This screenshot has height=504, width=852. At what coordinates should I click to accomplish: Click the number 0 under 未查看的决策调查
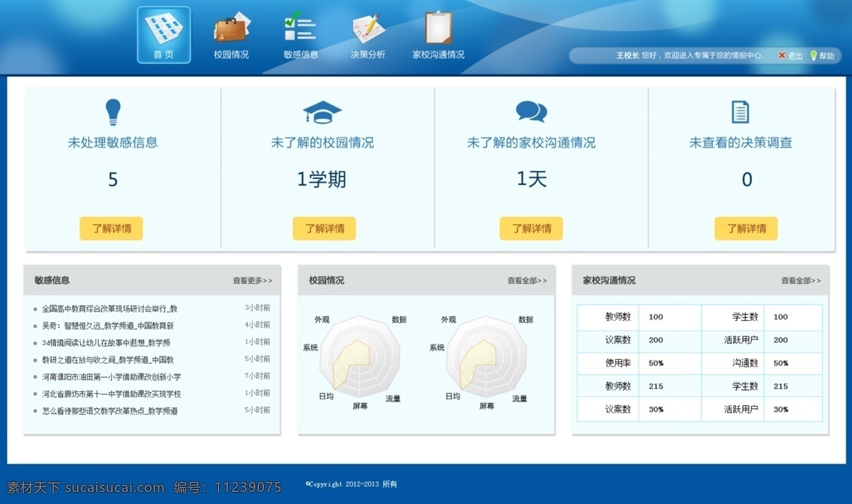click(747, 180)
